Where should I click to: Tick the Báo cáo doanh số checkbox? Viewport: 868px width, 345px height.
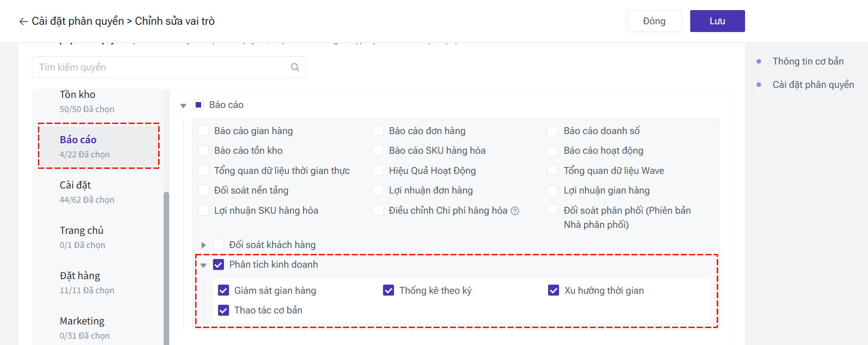553,131
